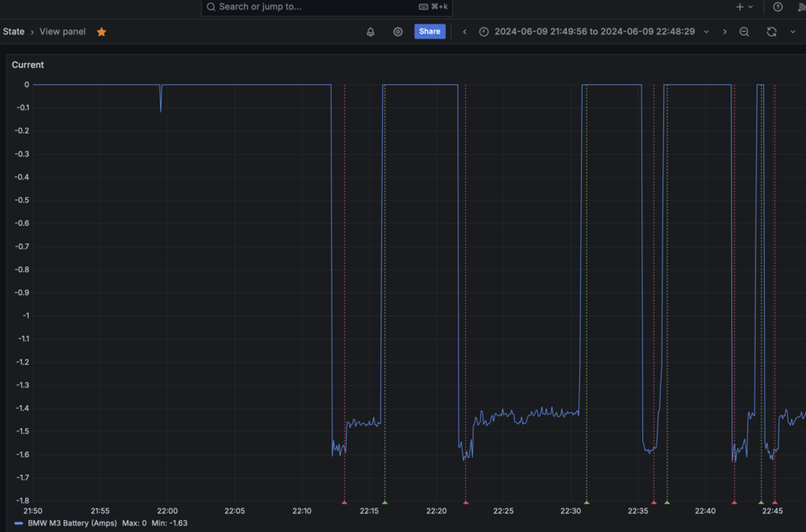Select red annotation marker between 22:40 and 22:45
Screen dimensions: 806x532
734,503
